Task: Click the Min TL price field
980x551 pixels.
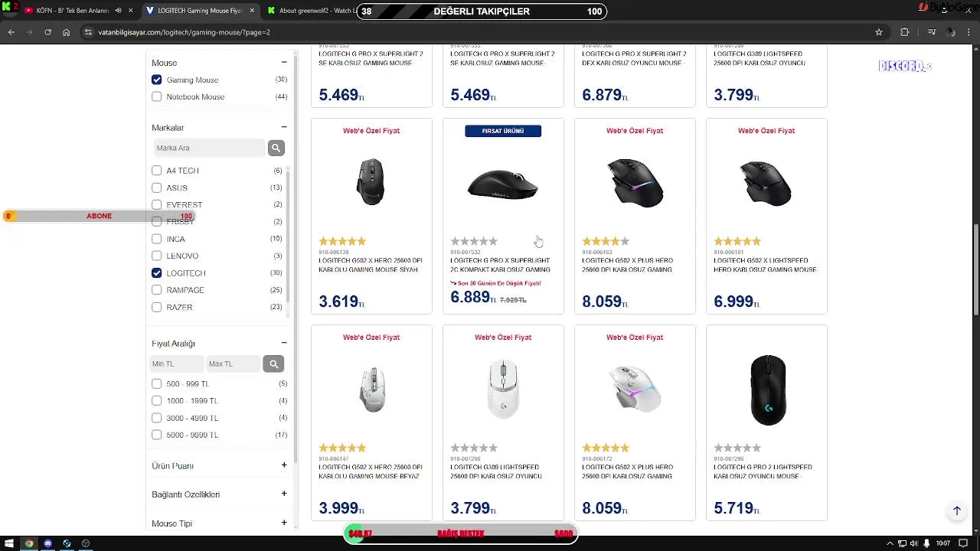Action: [x=178, y=364]
